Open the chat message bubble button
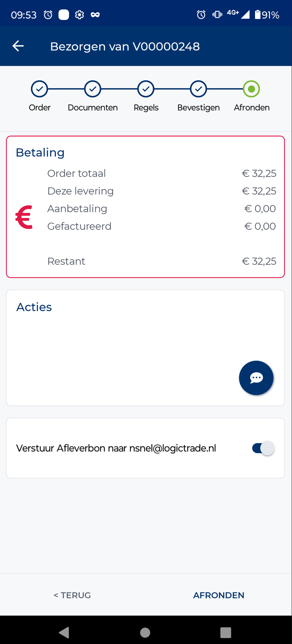 (256, 378)
